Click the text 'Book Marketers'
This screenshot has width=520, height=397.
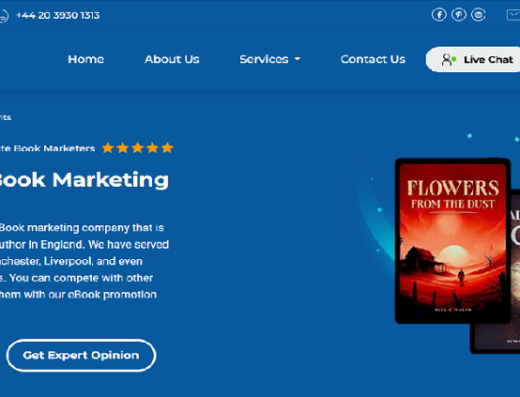(54, 148)
